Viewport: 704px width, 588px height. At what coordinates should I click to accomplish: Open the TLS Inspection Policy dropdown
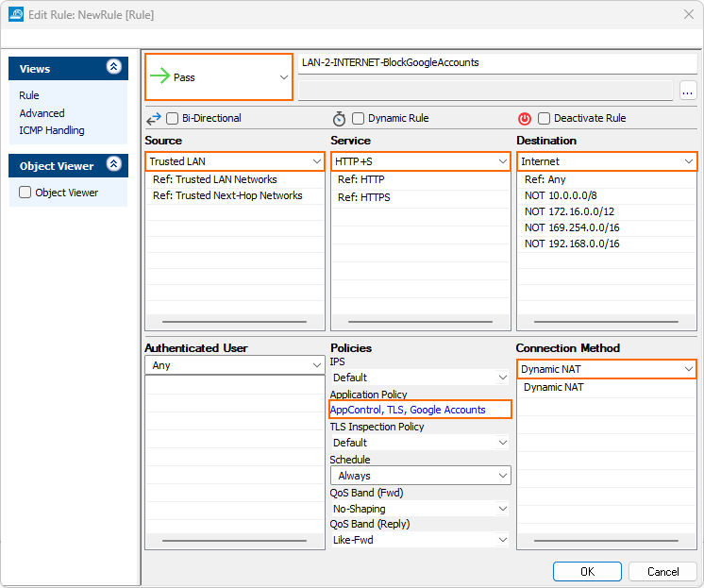[x=420, y=443]
